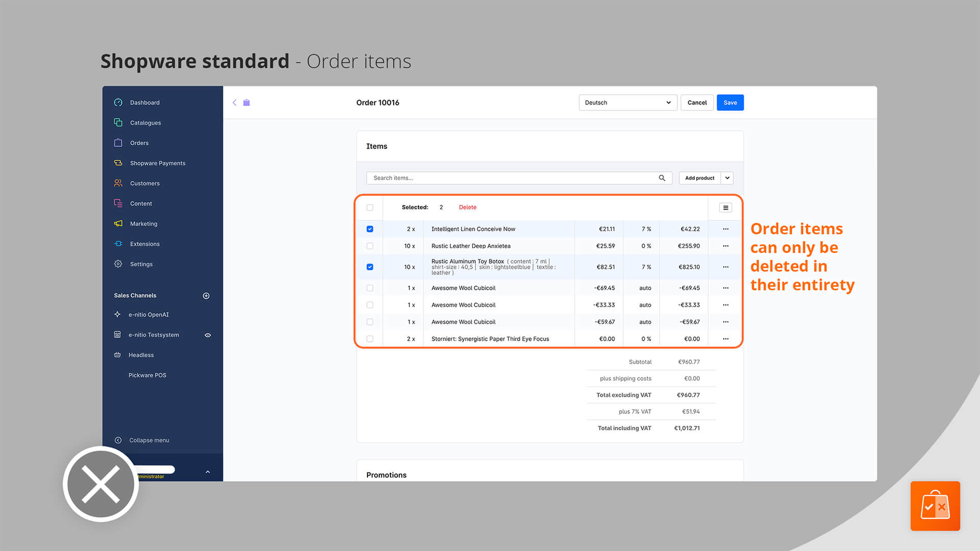Open the Deutsch language dropdown
980x551 pixels.
tap(628, 103)
